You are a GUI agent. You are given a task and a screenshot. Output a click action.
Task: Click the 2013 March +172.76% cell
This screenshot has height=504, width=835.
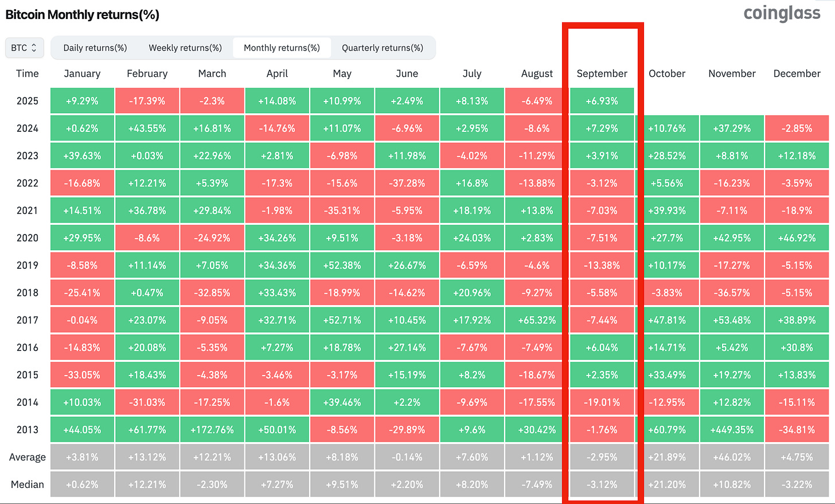pos(212,429)
